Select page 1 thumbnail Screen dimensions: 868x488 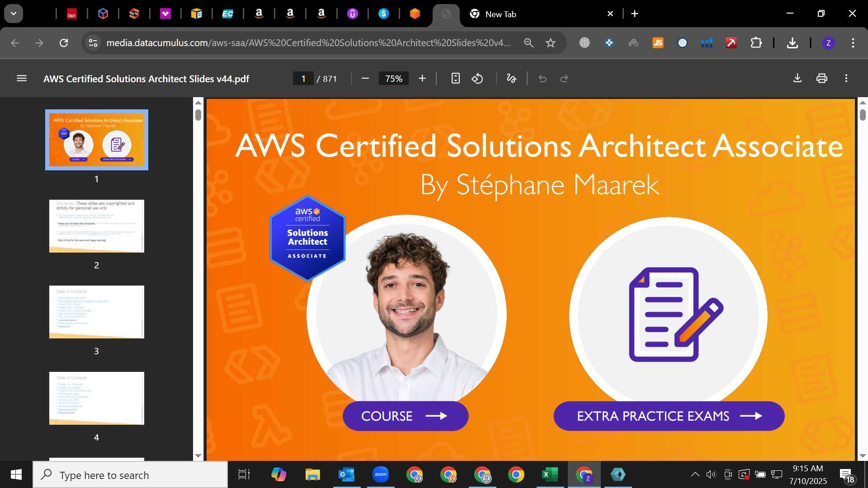coord(97,140)
